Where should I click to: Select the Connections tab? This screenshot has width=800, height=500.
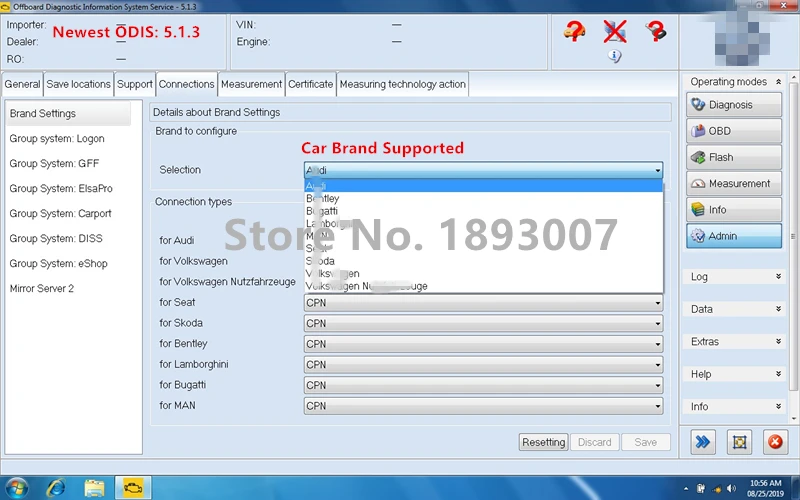coord(187,84)
